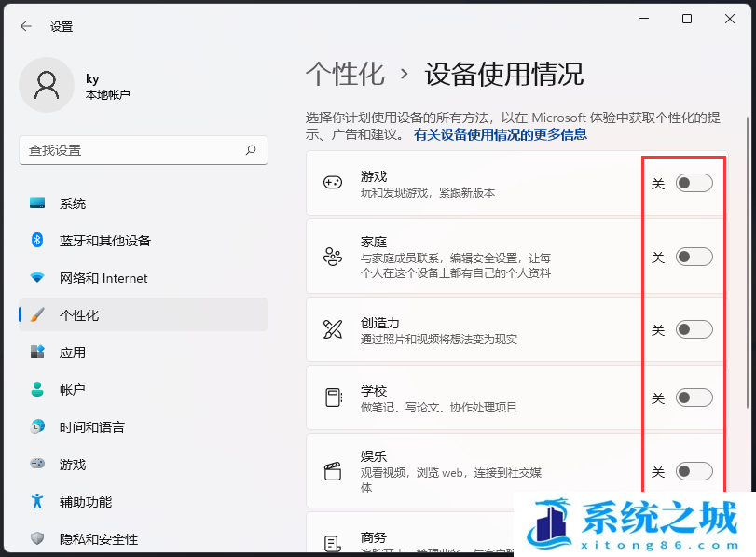Viewport: 756px width, 557px height.
Task: Click the 学校 card title text
Action: tap(374, 391)
